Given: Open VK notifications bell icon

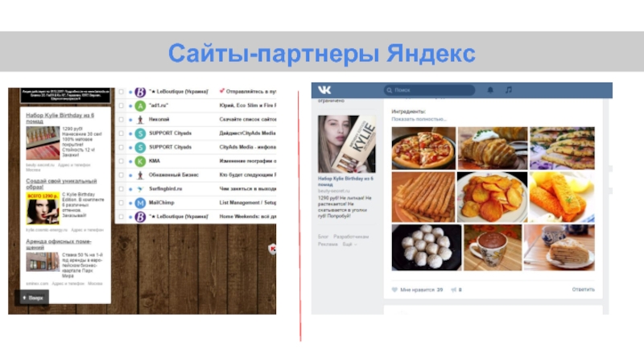Looking at the screenshot, I should [490, 90].
